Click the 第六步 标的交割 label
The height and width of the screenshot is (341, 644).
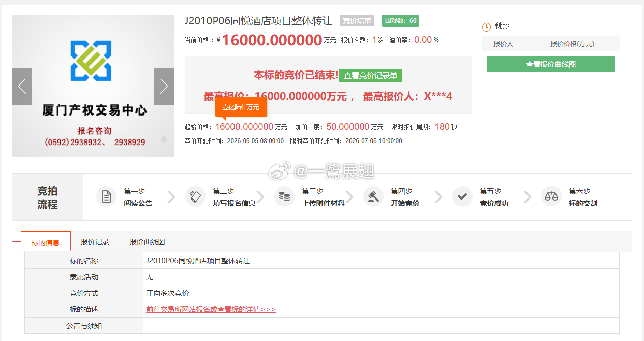[583, 197]
